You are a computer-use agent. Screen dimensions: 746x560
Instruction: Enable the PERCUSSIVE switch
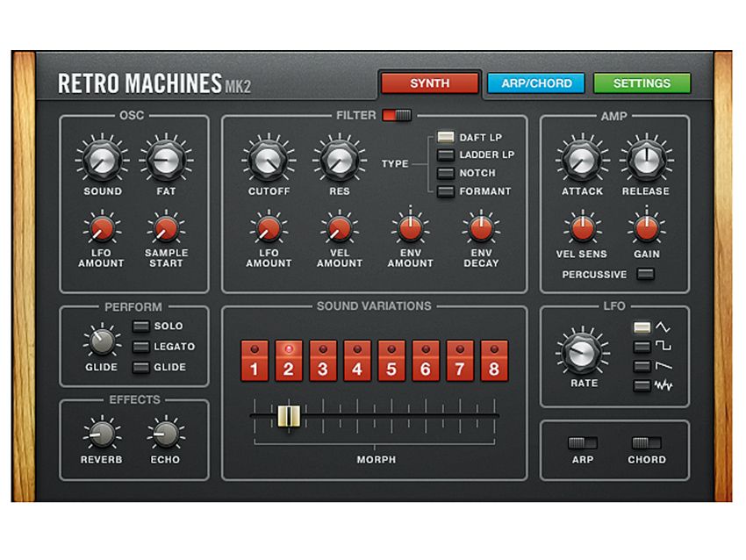[646, 274]
